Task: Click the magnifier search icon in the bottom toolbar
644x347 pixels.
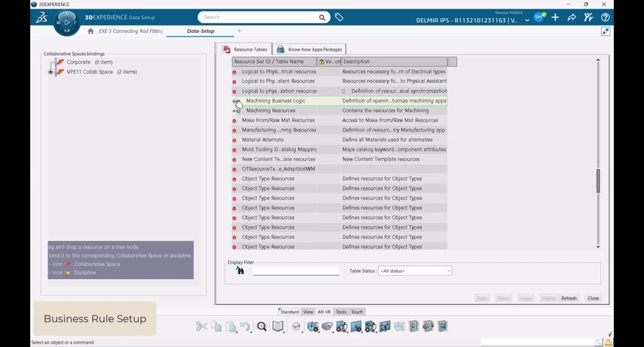Action: 262,326
